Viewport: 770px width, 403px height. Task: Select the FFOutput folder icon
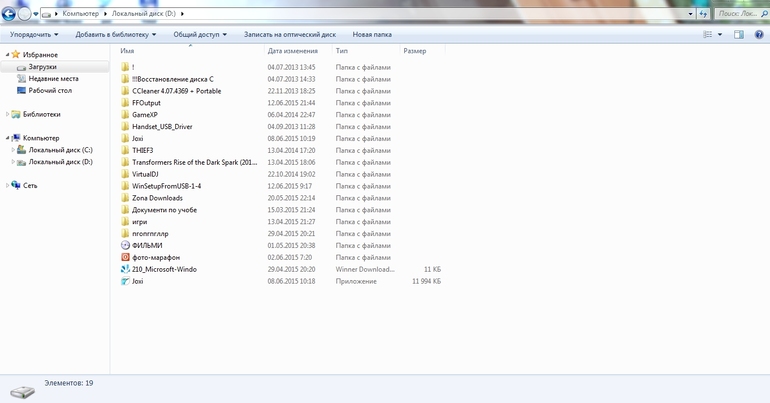125,103
